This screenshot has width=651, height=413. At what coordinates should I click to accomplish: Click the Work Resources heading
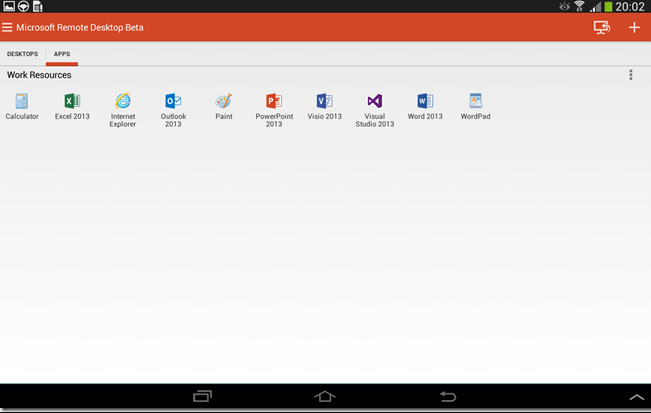tap(39, 75)
